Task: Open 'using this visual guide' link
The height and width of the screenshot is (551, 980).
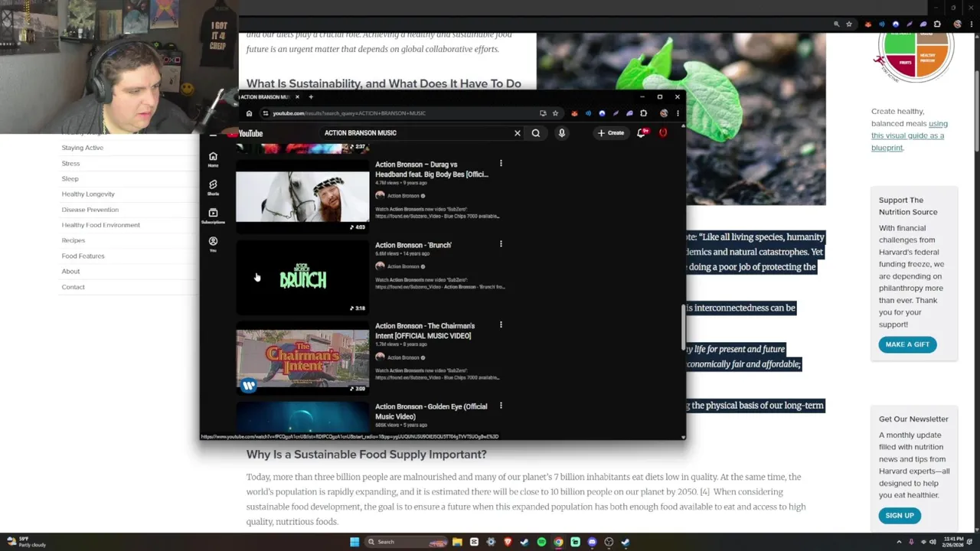Action: [909, 135]
